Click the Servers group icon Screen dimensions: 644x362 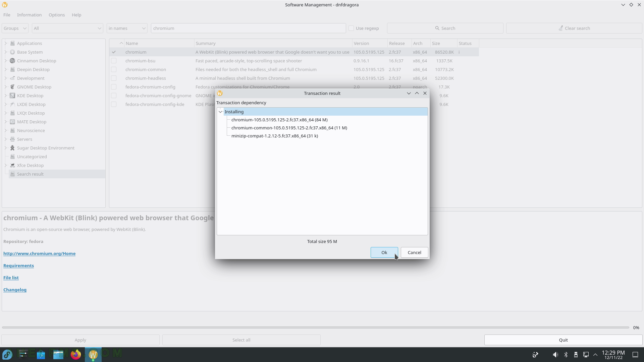click(12, 139)
